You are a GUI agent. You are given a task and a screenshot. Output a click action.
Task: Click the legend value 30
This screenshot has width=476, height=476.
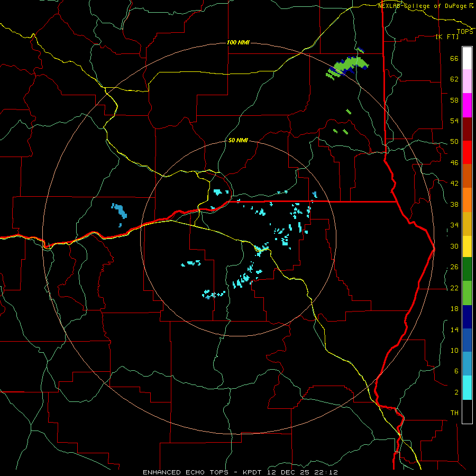[454, 246]
